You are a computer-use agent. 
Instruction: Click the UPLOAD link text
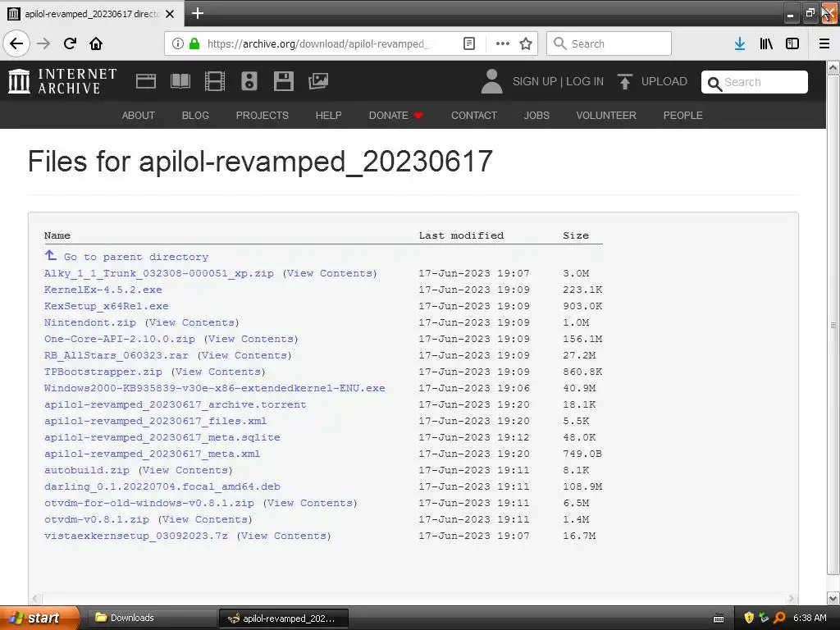pyautogui.click(x=664, y=81)
